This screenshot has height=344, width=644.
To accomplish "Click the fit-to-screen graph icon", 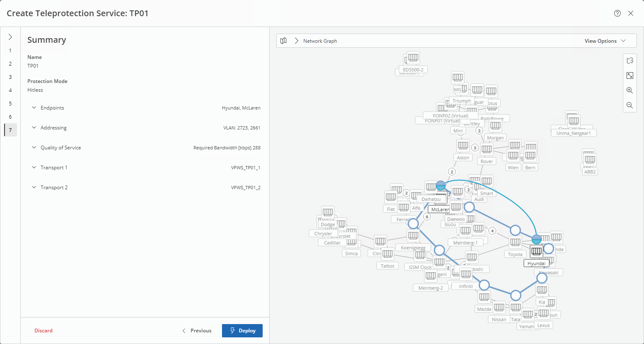I will click(x=629, y=76).
